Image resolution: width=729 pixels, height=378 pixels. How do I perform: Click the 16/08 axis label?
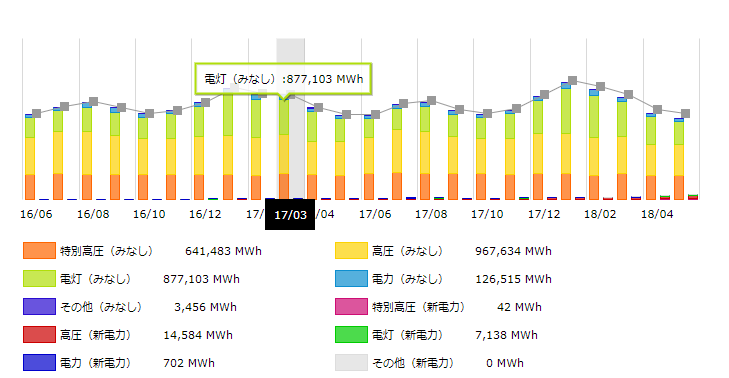click(x=93, y=214)
